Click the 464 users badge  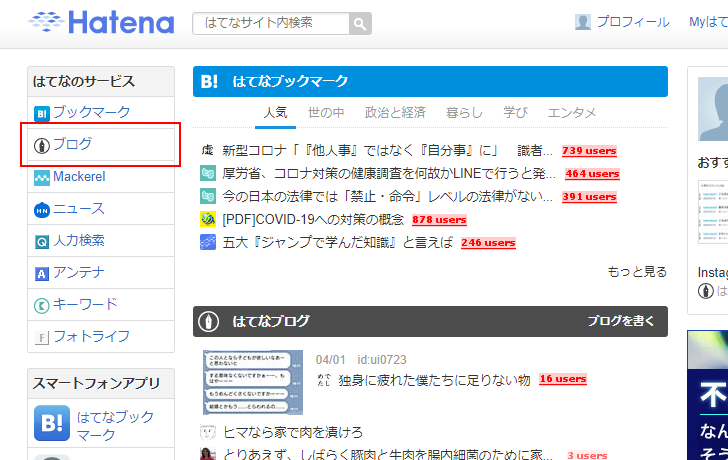click(592, 174)
